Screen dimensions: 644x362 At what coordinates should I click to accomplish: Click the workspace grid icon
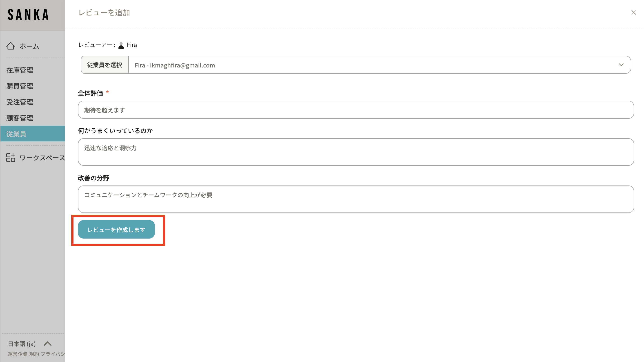(11, 158)
